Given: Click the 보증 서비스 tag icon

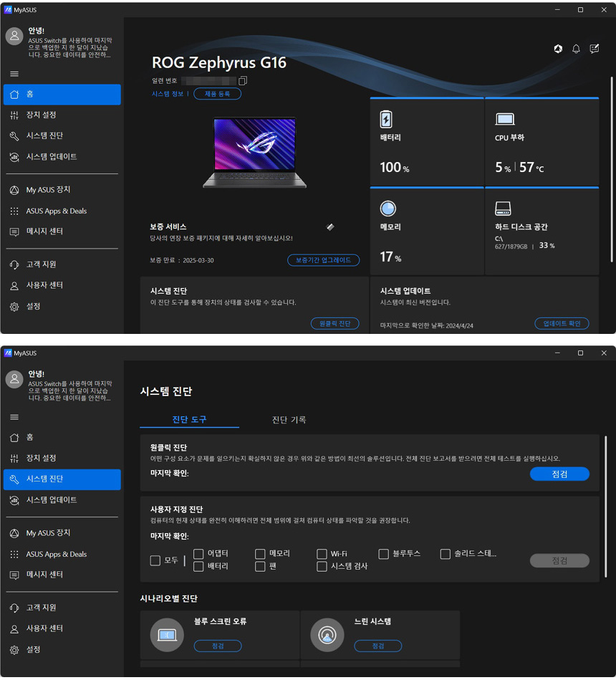Looking at the screenshot, I should pos(330,227).
